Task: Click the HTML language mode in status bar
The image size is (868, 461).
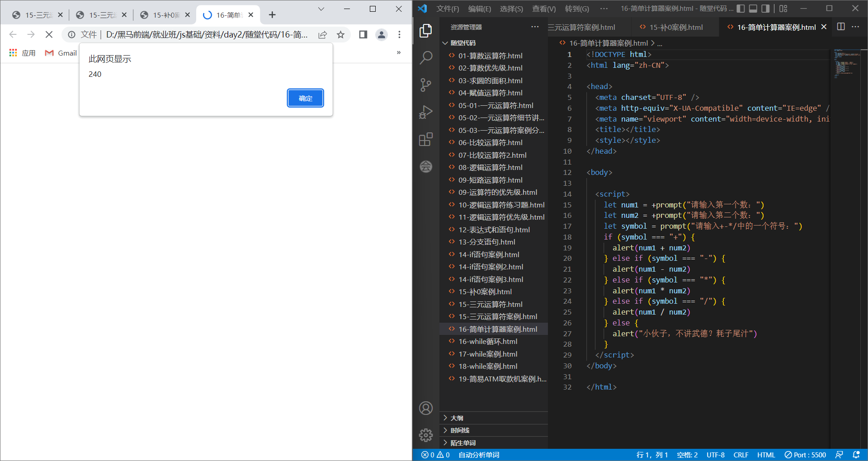Action: point(766,455)
